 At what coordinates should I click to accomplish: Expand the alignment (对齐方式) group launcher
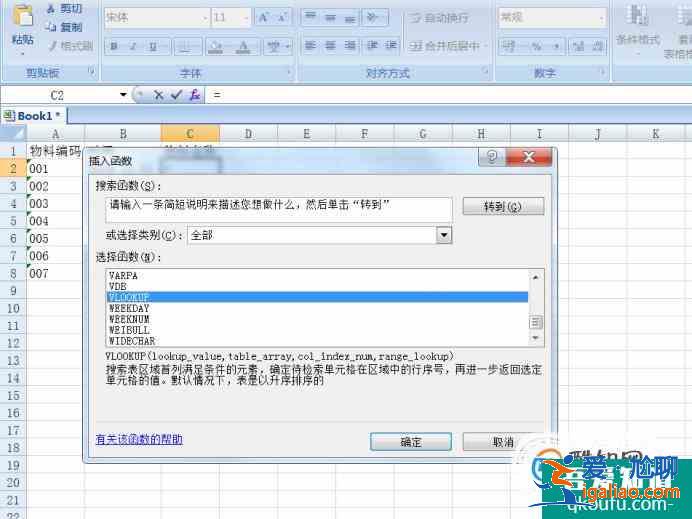coord(485,71)
